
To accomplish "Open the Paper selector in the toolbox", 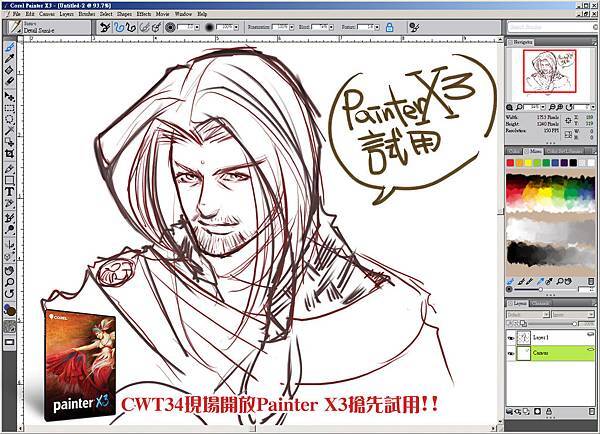I will [10, 327].
